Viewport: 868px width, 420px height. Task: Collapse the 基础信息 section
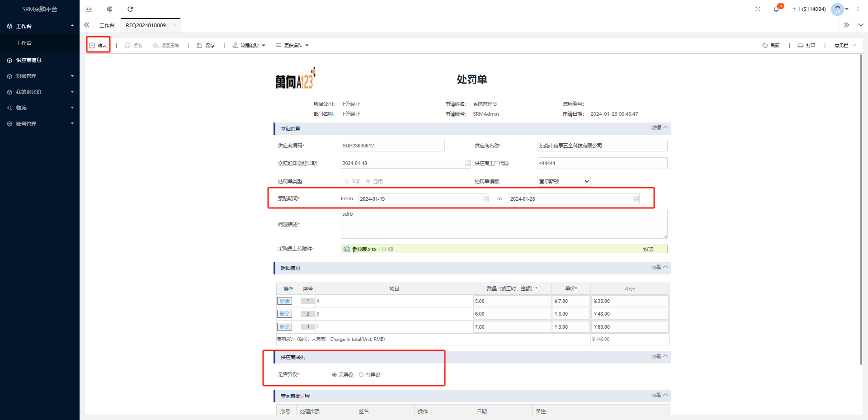tap(659, 128)
